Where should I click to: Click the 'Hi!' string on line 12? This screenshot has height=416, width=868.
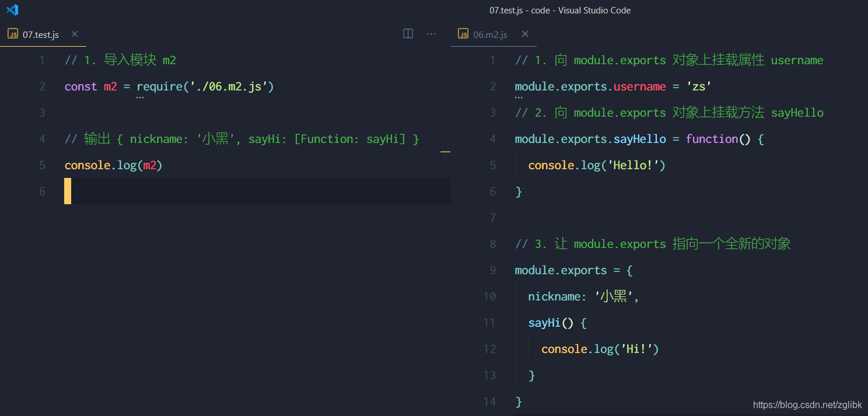point(636,349)
